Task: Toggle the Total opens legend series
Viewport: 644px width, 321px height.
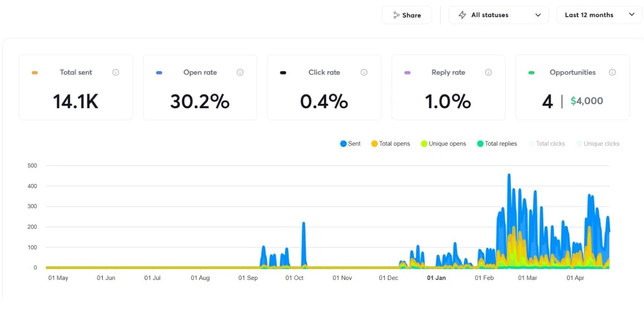Action: 391,144
